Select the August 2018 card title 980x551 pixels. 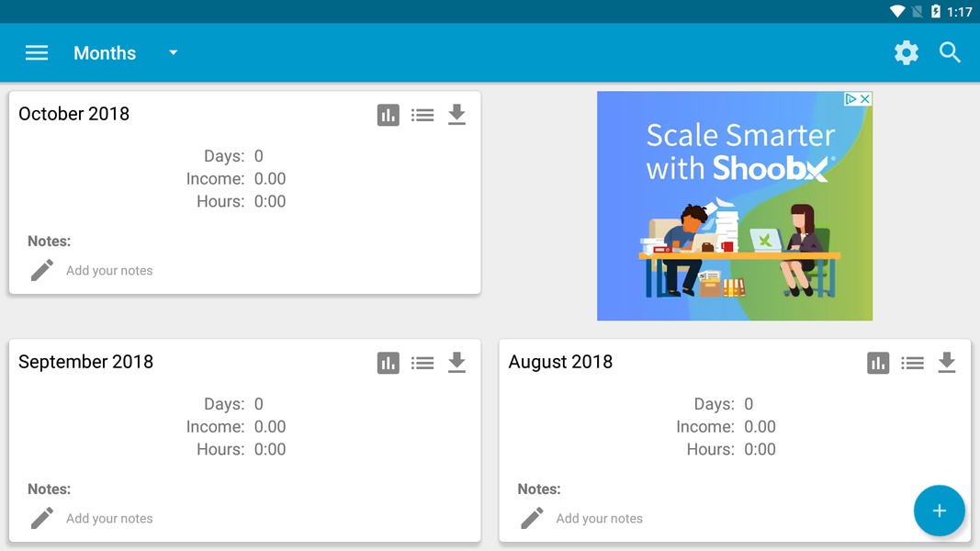coord(560,362)
